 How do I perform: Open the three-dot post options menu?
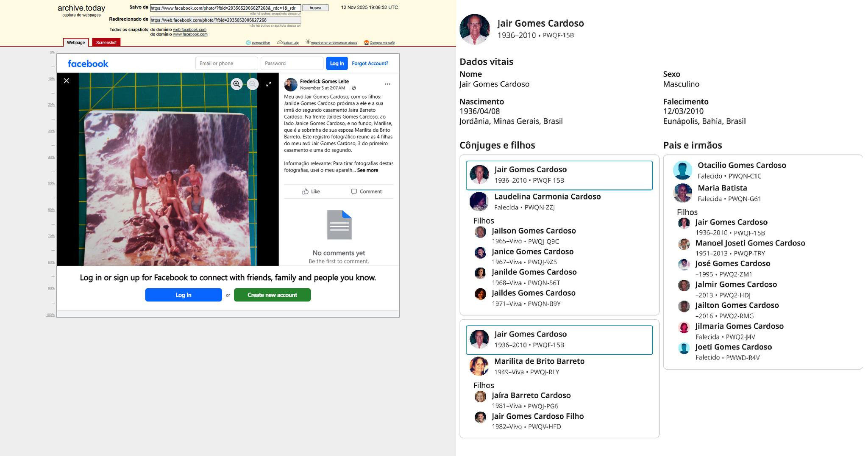click(387, 84)
